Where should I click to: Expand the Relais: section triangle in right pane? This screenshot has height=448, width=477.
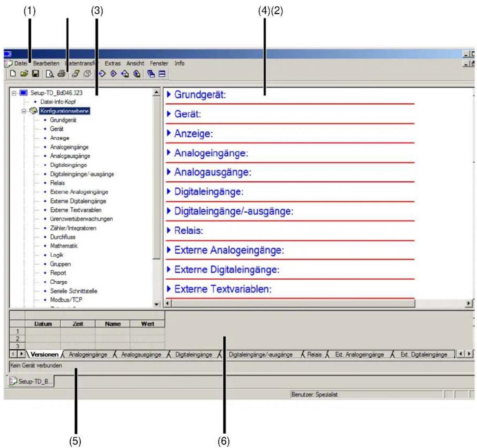point(169,230)
